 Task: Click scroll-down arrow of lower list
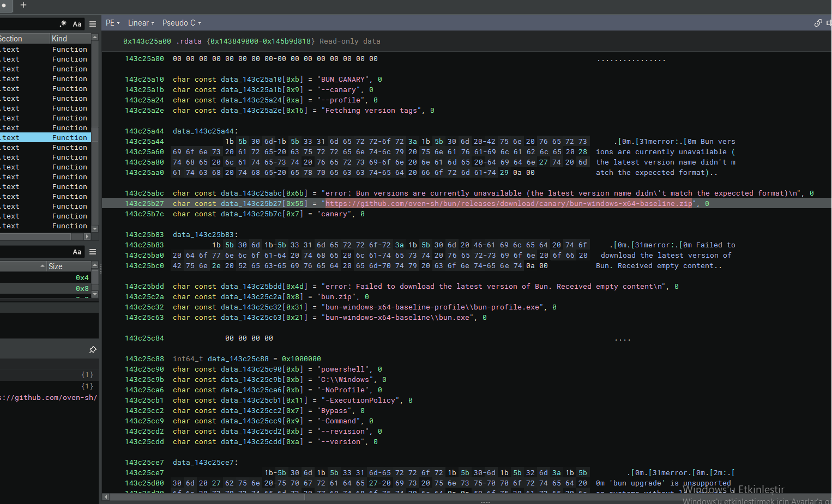[x=95, y=294]
